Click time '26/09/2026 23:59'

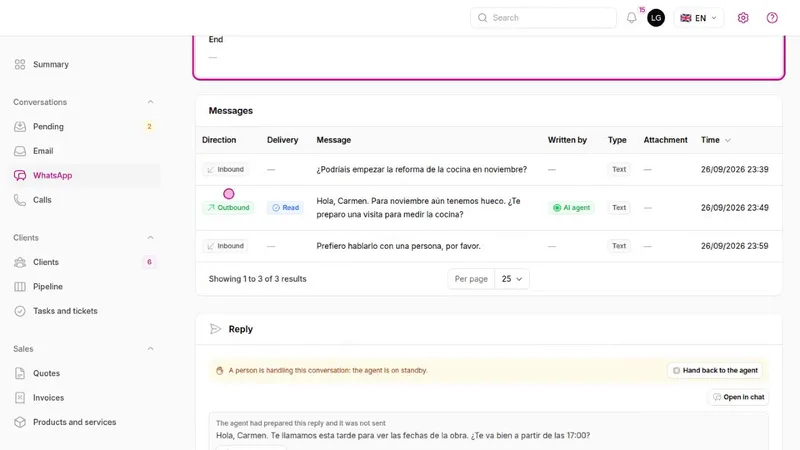click(x=734, y=246)
